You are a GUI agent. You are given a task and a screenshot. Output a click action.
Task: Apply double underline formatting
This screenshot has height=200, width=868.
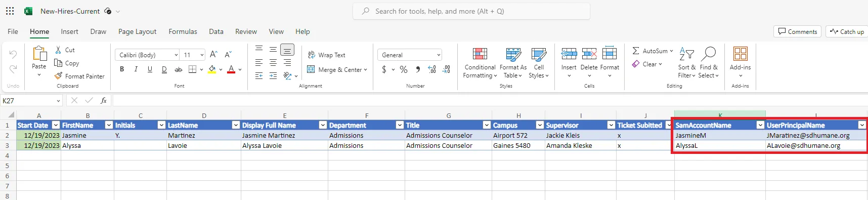pos(164,69)
